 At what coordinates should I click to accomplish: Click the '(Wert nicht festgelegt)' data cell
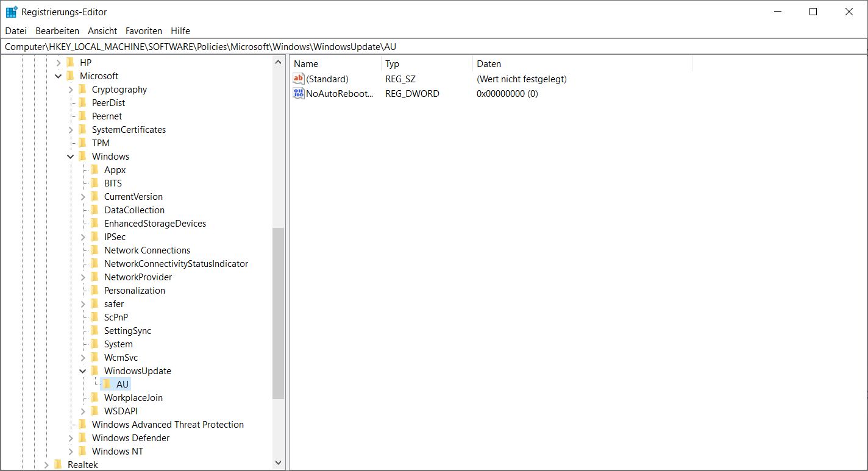[522, 79]
